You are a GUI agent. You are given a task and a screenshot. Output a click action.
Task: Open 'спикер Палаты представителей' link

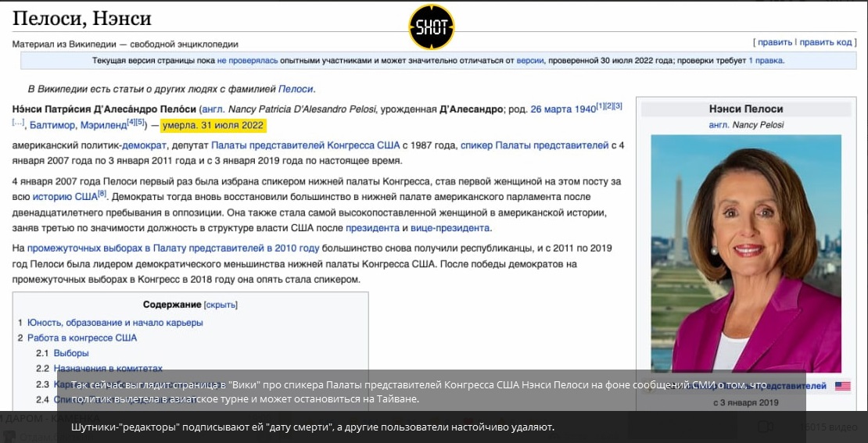(x=535, y=146)
